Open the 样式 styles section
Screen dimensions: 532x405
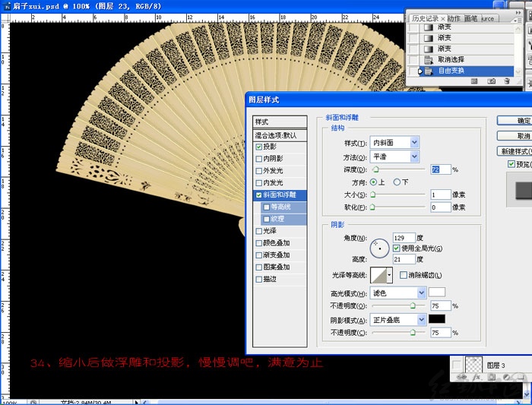click(280, 122)
